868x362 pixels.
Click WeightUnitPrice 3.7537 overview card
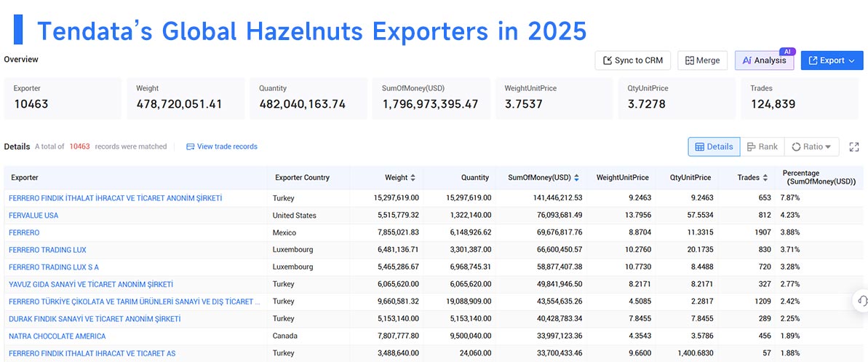554,98
